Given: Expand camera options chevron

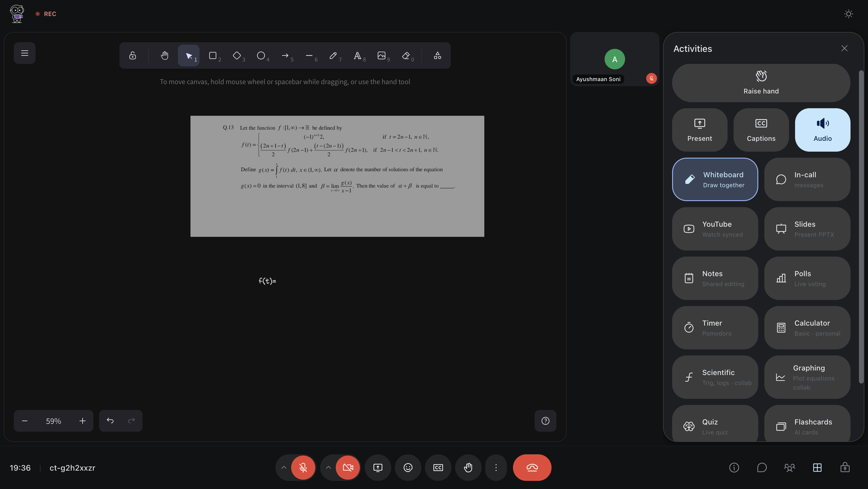Looking at the screenshot, I should point(328,467).
